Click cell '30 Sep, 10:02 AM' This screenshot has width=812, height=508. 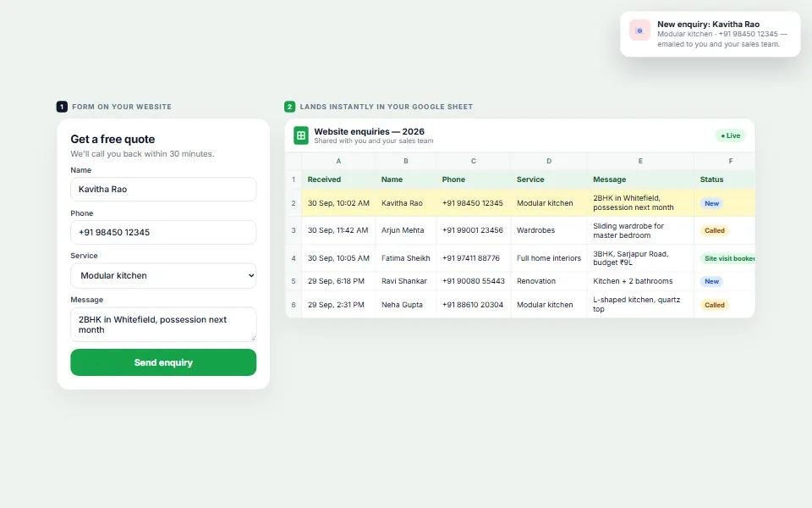338,203
